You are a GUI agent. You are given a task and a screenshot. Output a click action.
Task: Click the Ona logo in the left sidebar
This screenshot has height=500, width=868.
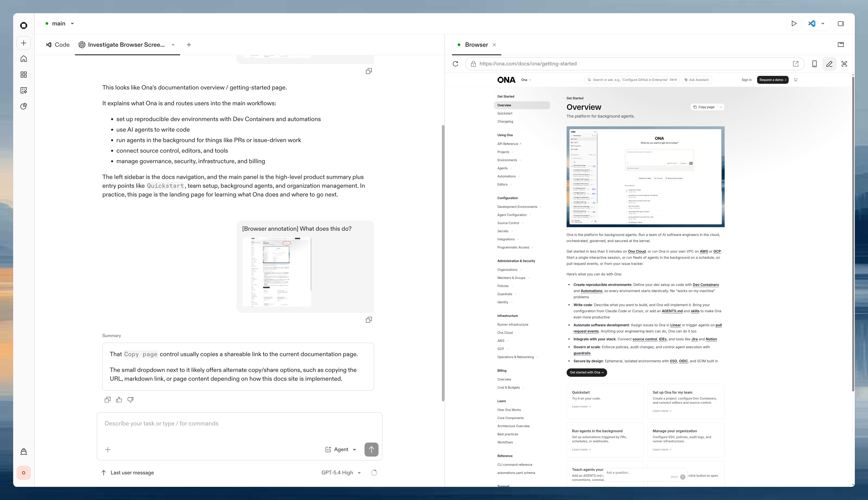tap(24, 25)
